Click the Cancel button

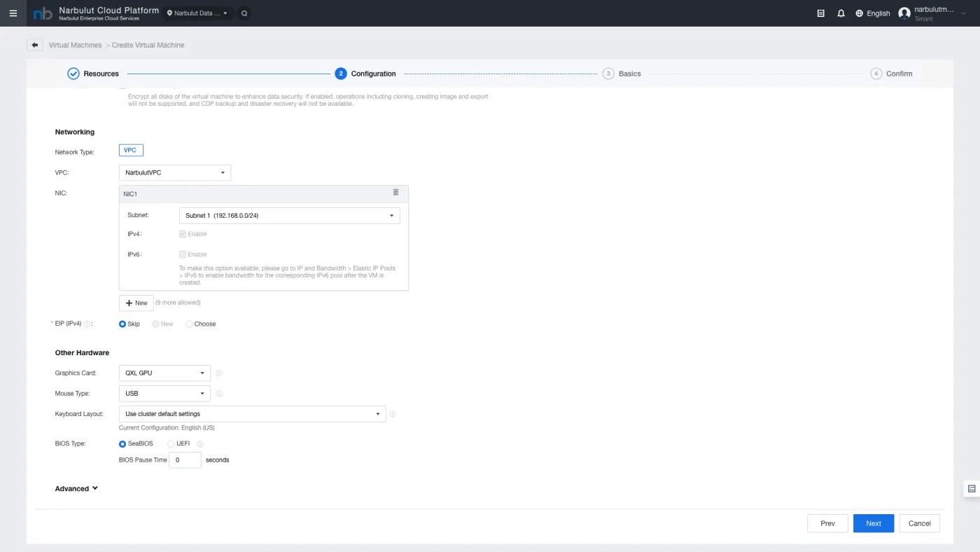[x=920, y=523]
